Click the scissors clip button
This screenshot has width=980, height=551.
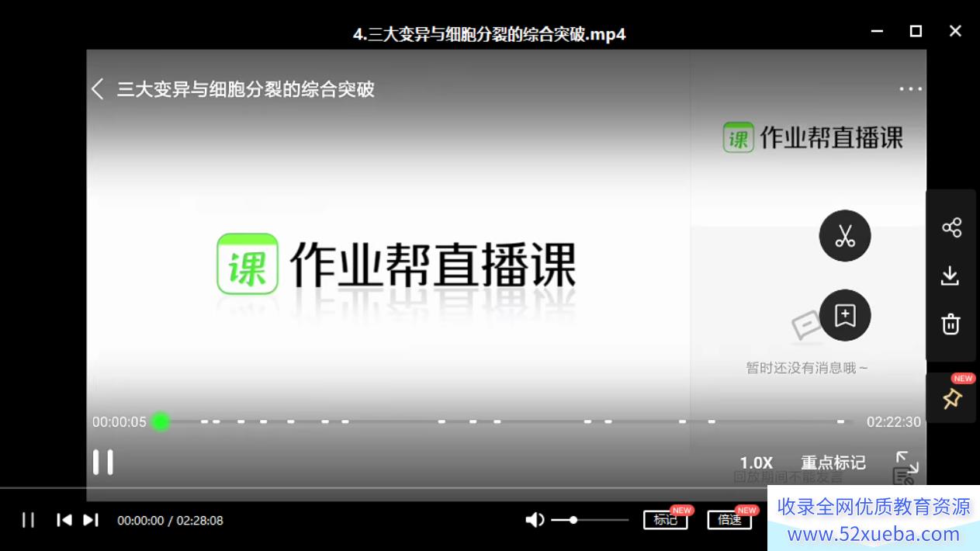845,236
